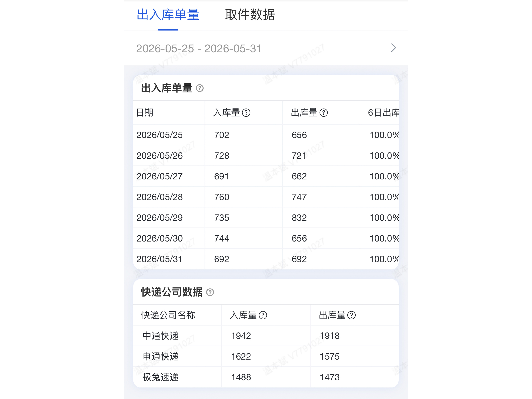Select the 极兔速递 courier row
Screen dimensions: 532x399
(266, 377)
